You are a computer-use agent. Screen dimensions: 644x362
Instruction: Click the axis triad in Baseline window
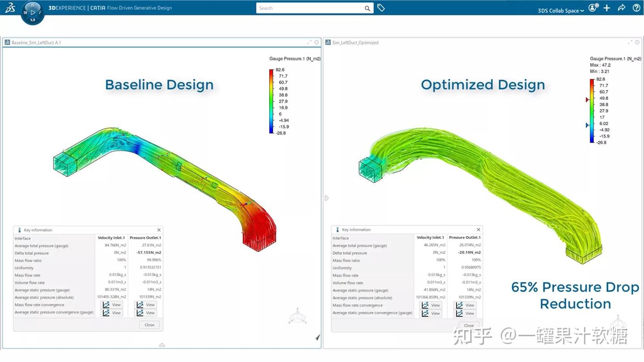297,316
